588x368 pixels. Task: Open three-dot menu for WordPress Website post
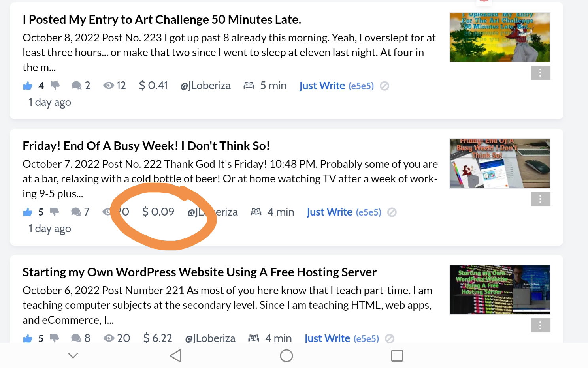click(x=540, y=325)
